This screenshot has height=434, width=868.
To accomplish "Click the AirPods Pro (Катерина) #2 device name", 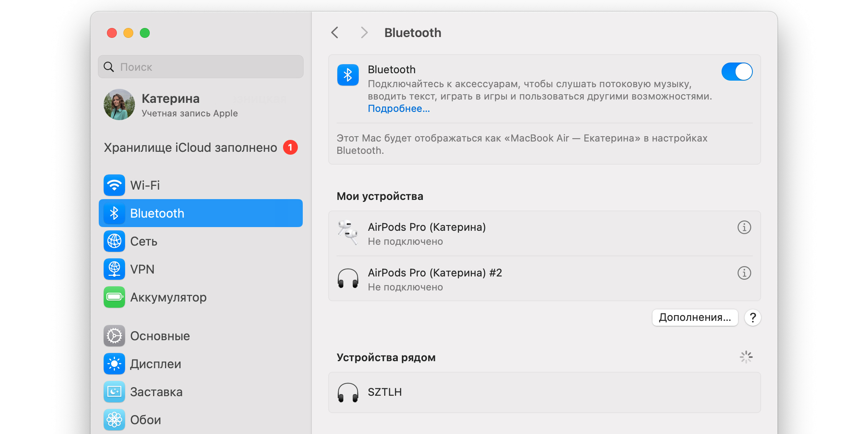I will coord(435,273).
